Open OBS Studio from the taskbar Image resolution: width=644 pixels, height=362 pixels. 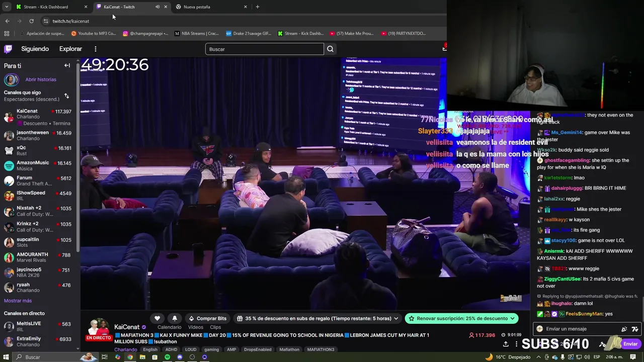coord(192,357)
